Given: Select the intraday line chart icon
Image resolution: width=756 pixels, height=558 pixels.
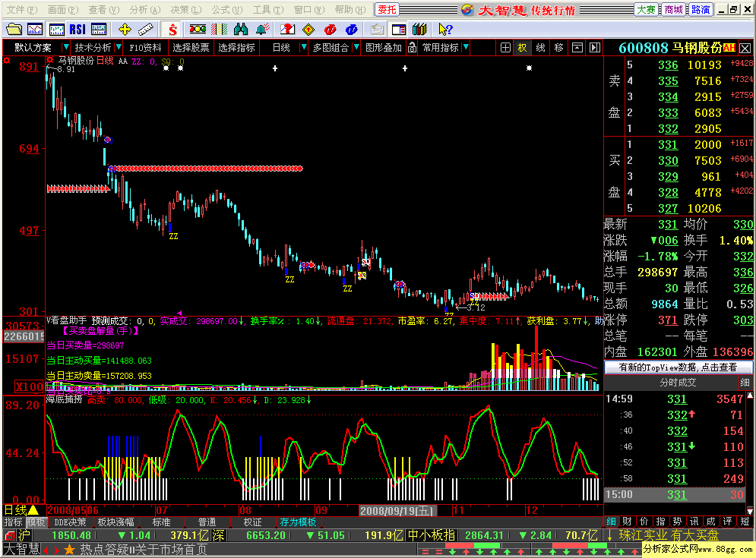Looking at the screenshot, I should point(35,30).
